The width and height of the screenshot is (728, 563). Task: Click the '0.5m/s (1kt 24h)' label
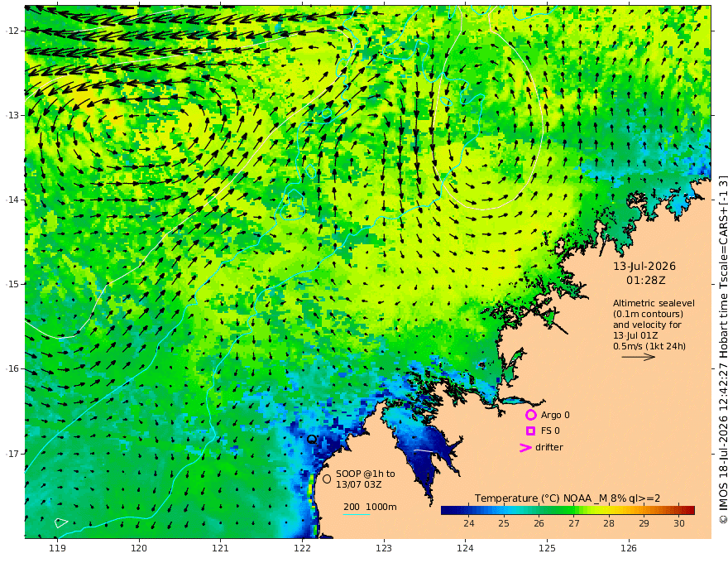649,346
